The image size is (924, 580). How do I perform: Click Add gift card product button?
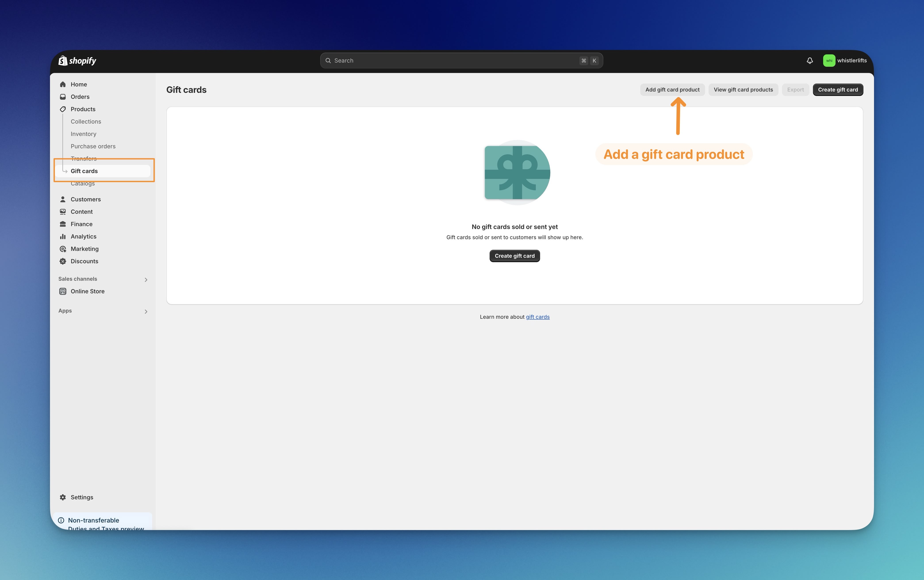tap(672, 90)
